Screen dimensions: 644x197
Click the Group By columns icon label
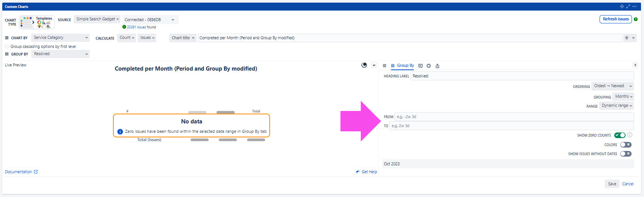7,54
